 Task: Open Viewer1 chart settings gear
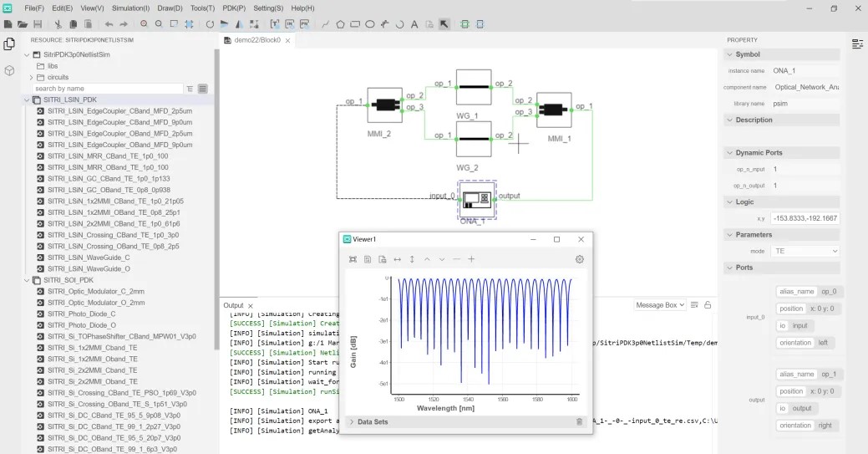[x=580, y=259]
